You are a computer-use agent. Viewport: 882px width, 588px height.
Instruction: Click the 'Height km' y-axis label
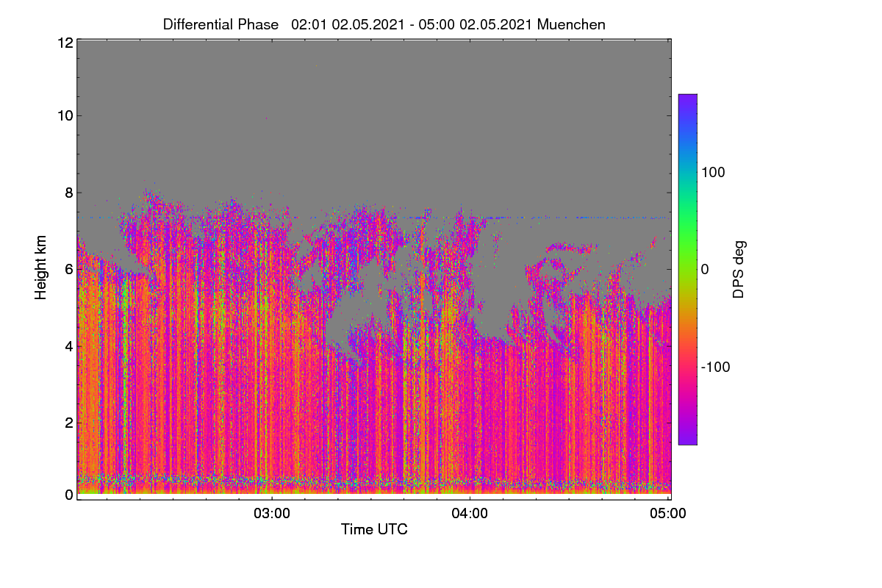pos(41,267)
